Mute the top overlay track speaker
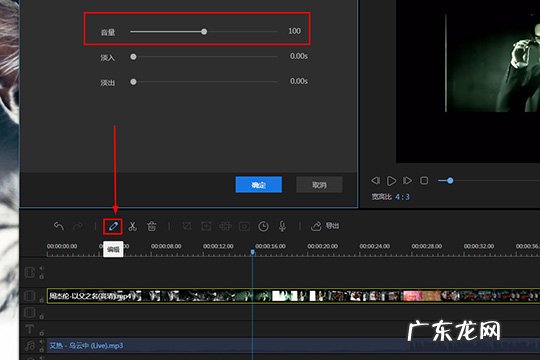 pyautogui.click(x=41, y=268)
